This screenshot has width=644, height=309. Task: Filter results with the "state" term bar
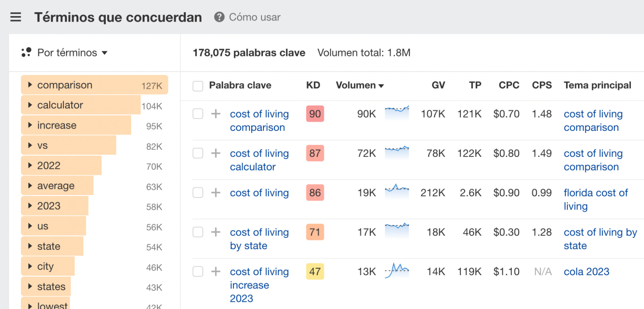point(52,246)
